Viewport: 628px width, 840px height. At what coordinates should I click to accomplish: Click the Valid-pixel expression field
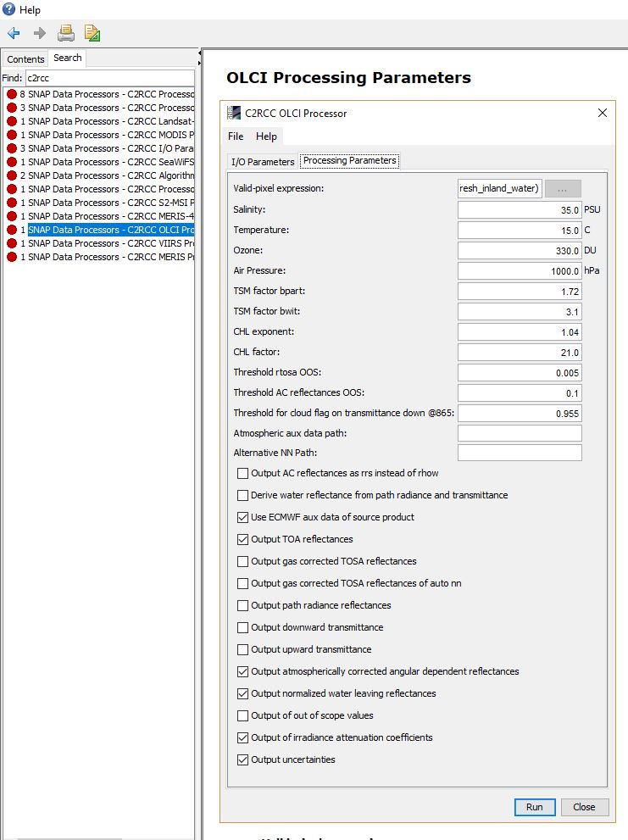tap(499, 188)
